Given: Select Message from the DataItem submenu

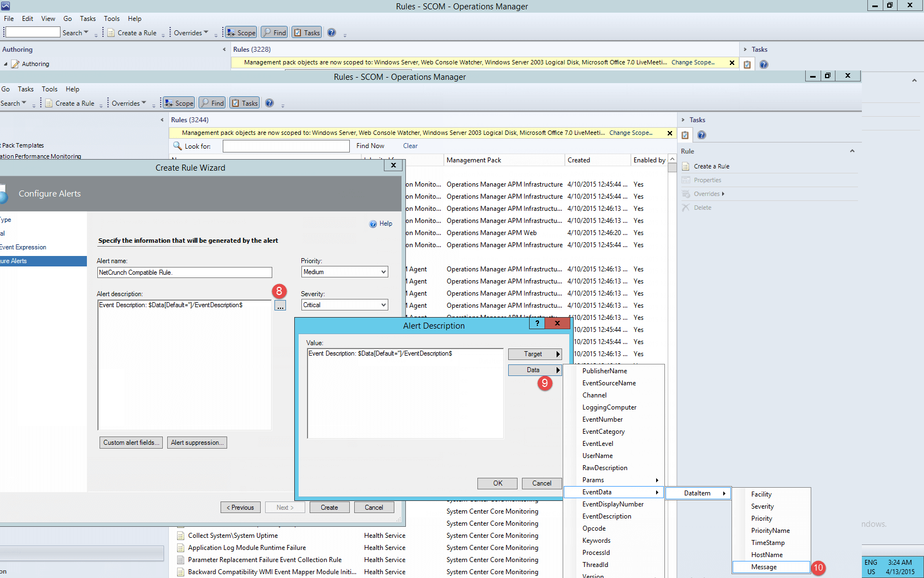Looking at the screenshot, I should pyautogui.click(x=771, y=567).
